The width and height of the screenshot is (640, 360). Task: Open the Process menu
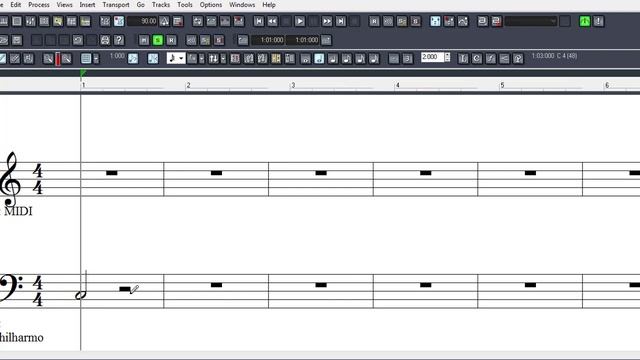(39, 5)
